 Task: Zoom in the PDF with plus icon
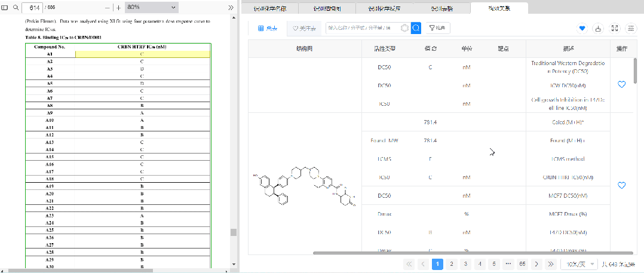[119, 7]
